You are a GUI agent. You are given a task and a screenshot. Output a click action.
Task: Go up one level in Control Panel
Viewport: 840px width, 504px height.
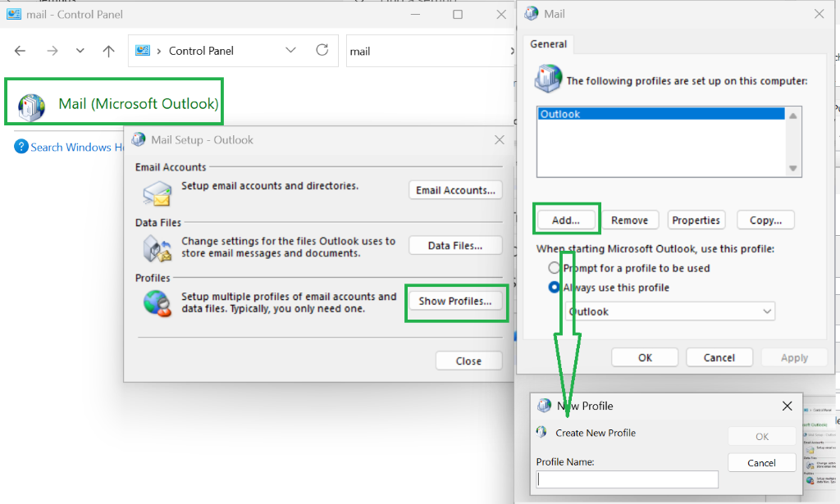pyautogui.click(x=109, y=51)
